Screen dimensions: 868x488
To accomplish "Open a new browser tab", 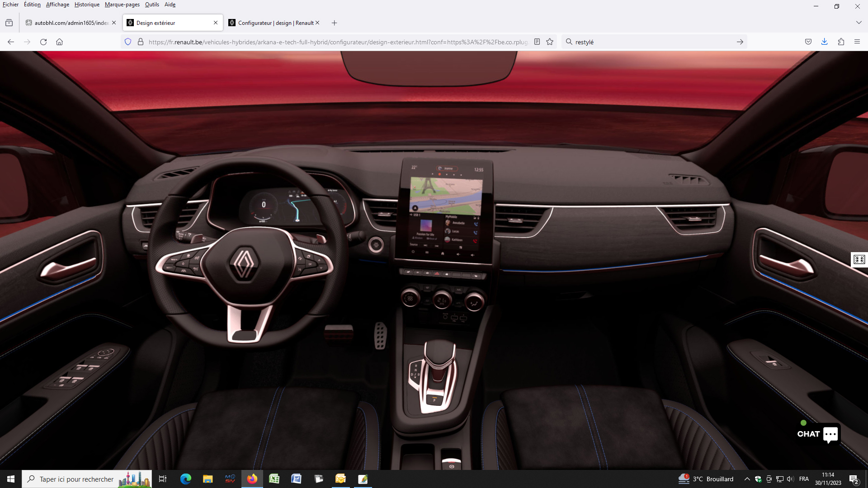I will pyautogui.click(x=335, y=23).
